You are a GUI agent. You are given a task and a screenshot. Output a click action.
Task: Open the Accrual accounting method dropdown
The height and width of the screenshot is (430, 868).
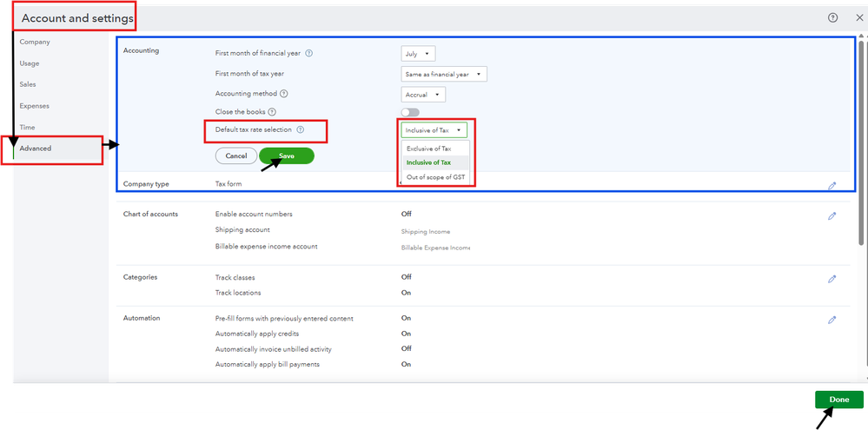click(x=423, y=95)
